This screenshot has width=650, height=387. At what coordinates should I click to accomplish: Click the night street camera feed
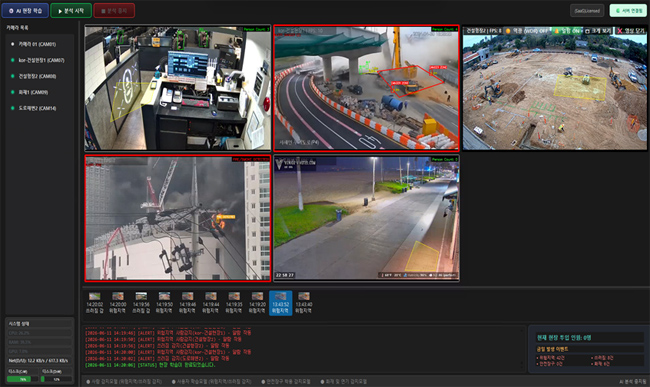366,218
